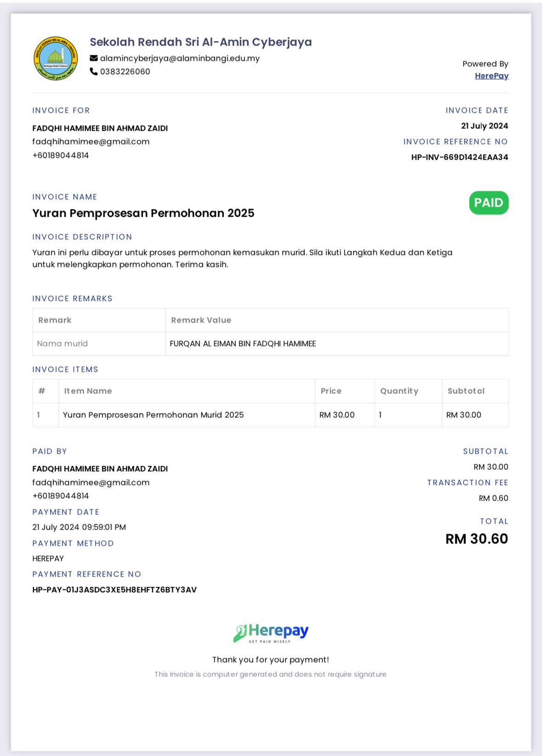Click the invoice title Yuran Pemprosesan Permohonan 2025
The width and height of the screenshot is (542, 756).
[x=143, y=213]
